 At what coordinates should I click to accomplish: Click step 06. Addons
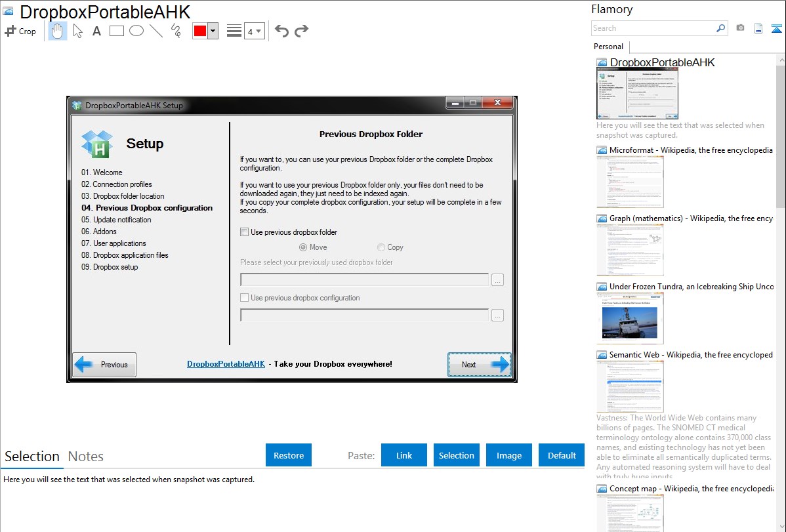[x=99, y=232]
